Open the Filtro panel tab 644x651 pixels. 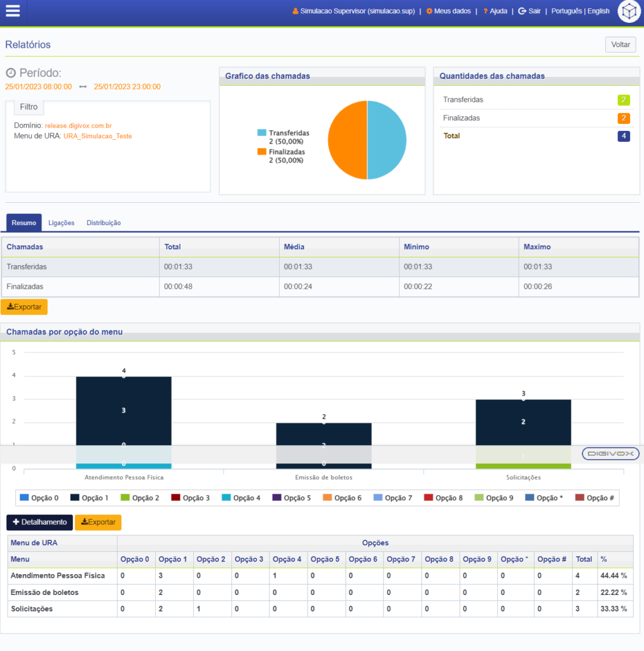click(x=29, y=107)
